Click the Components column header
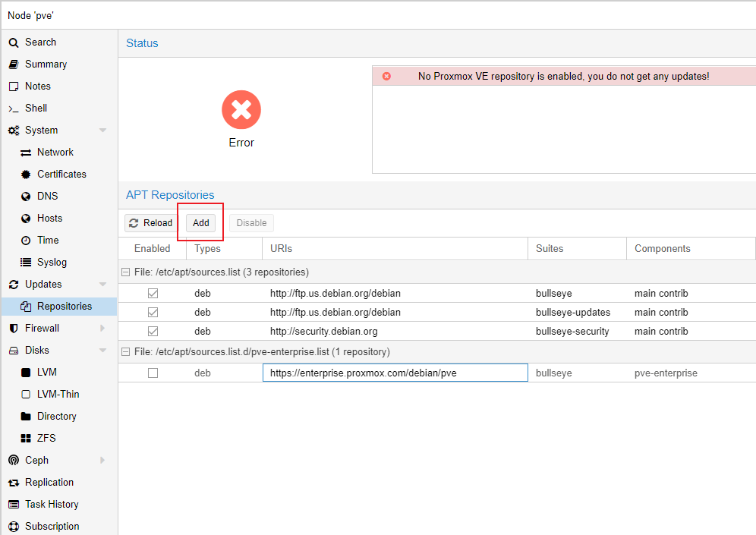Screen dimensions: 756x535 691,249
